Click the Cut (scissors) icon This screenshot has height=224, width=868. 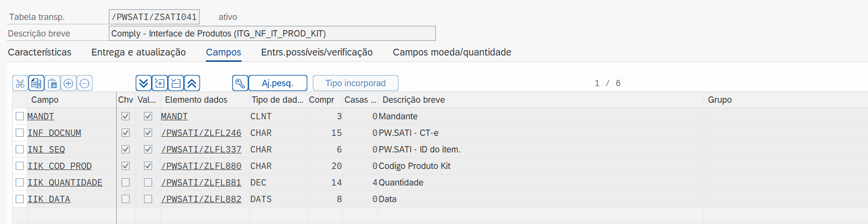(20, 83)
